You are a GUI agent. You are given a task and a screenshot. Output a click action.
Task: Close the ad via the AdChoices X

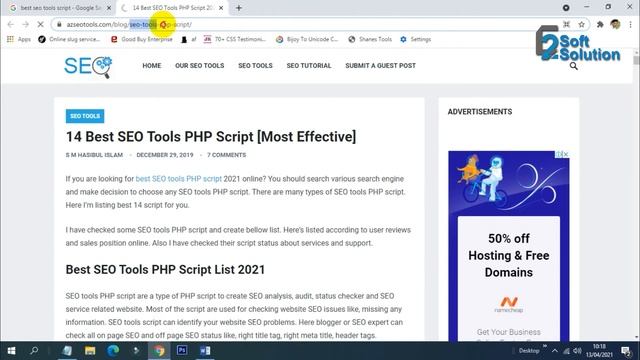click(x=566, y=154)
